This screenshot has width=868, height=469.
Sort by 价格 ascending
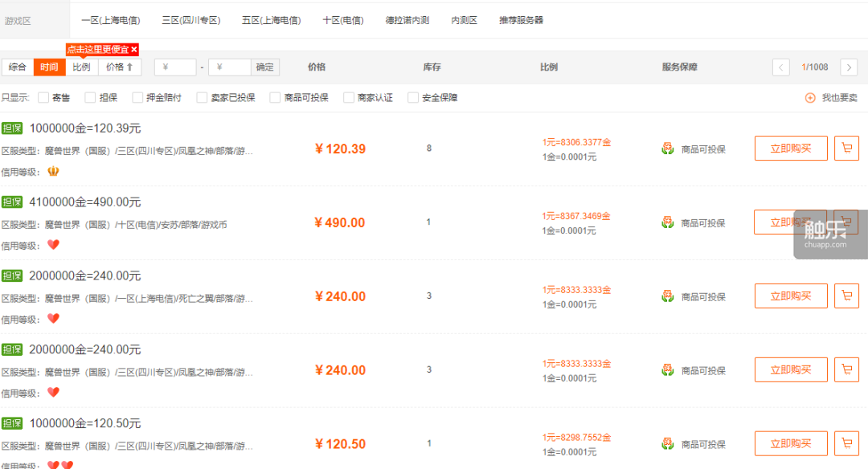tap(120, 67)
